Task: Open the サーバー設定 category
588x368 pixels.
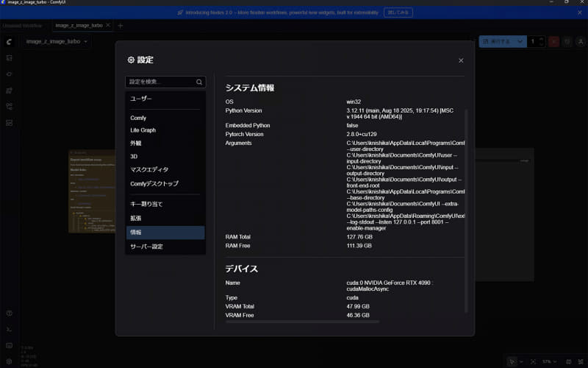Action: click(165, 247)
